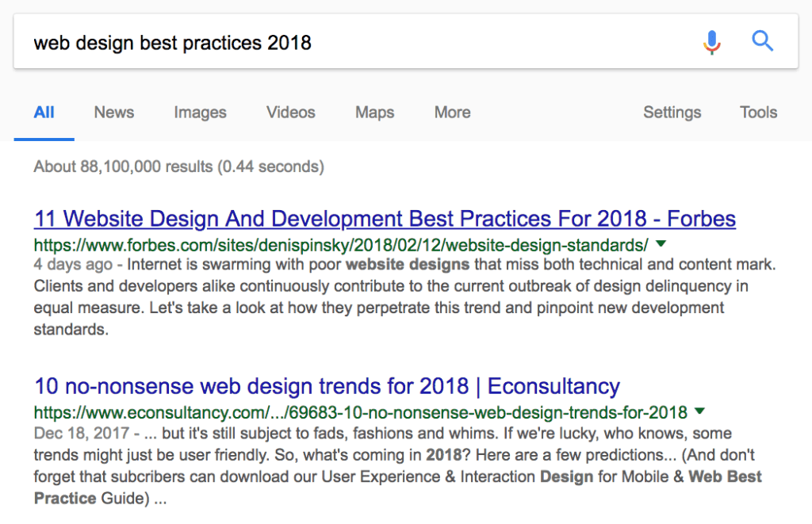The width and height of the screenshot is (812, 524).
Task: Click the econsultancy.com green URL text
Action: (361, 413)
